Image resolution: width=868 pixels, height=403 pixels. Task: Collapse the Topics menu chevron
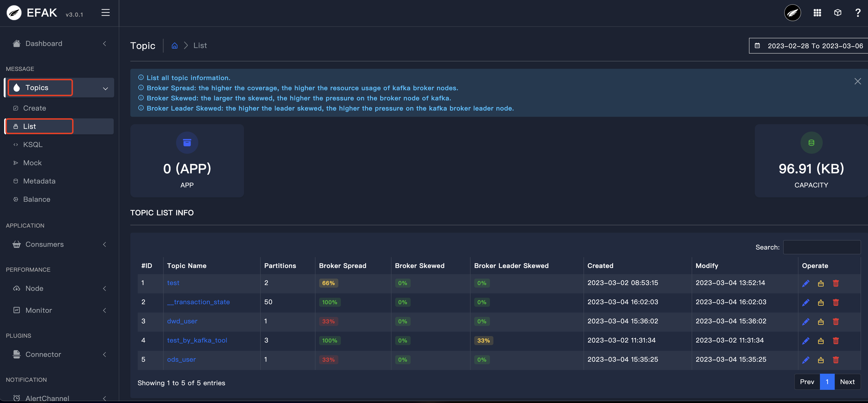(105, 88)
